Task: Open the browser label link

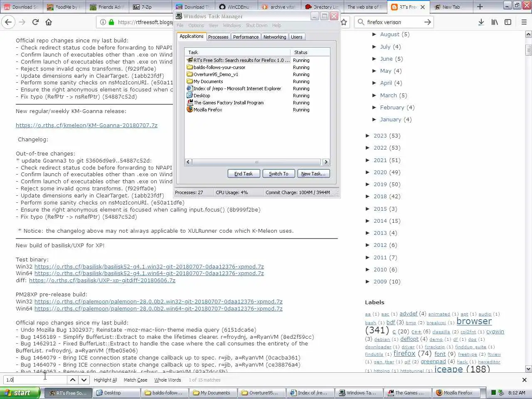Action: coord(474,321)
